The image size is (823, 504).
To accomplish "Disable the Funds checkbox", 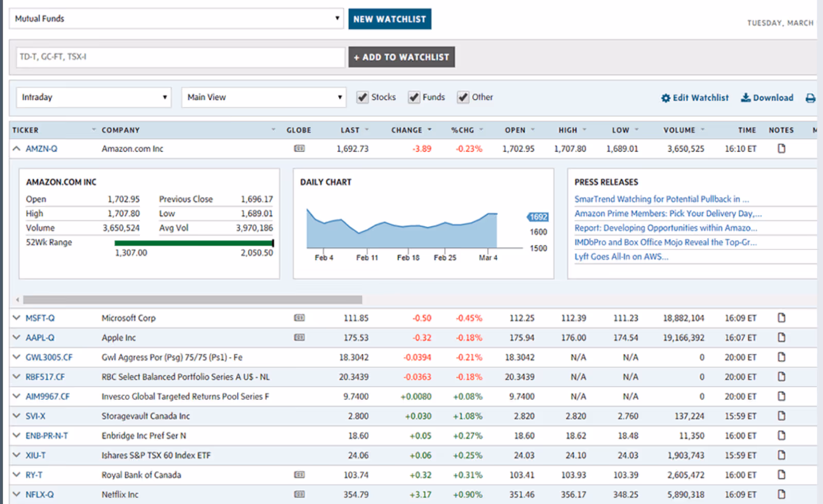I will click(414, 97).
